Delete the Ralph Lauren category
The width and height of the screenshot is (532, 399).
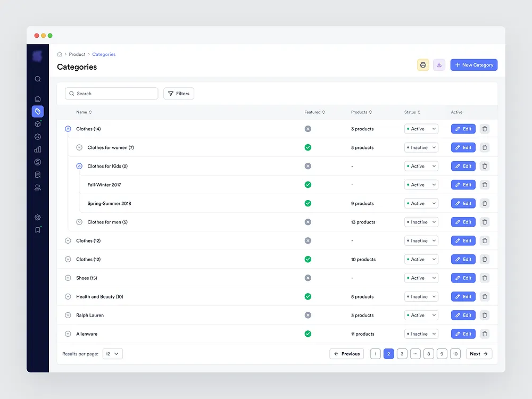(484, 315)
